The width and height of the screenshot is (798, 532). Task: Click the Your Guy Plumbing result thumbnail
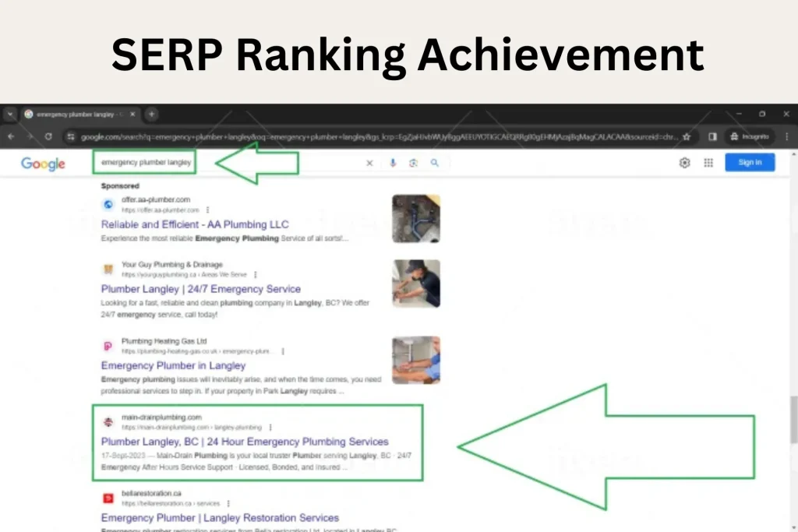(417, 284)
